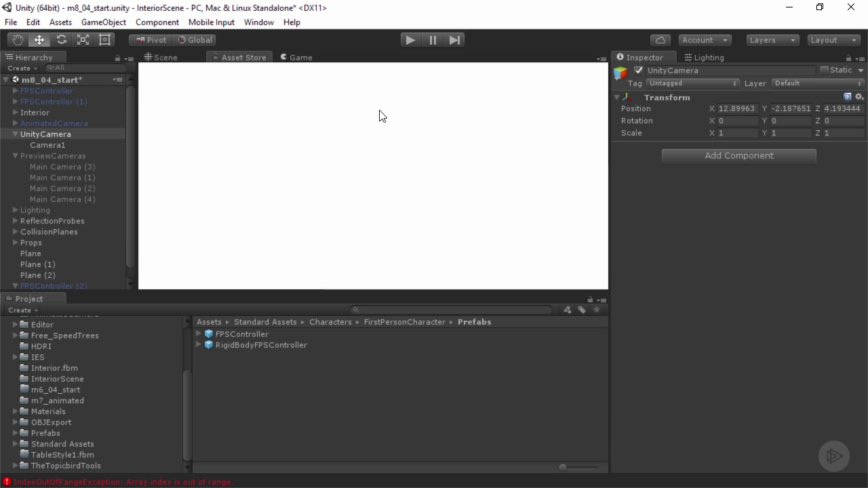Open m8_04_start scene options menu
The height and width of the screenshot is (488, 868).
point(117,80)
